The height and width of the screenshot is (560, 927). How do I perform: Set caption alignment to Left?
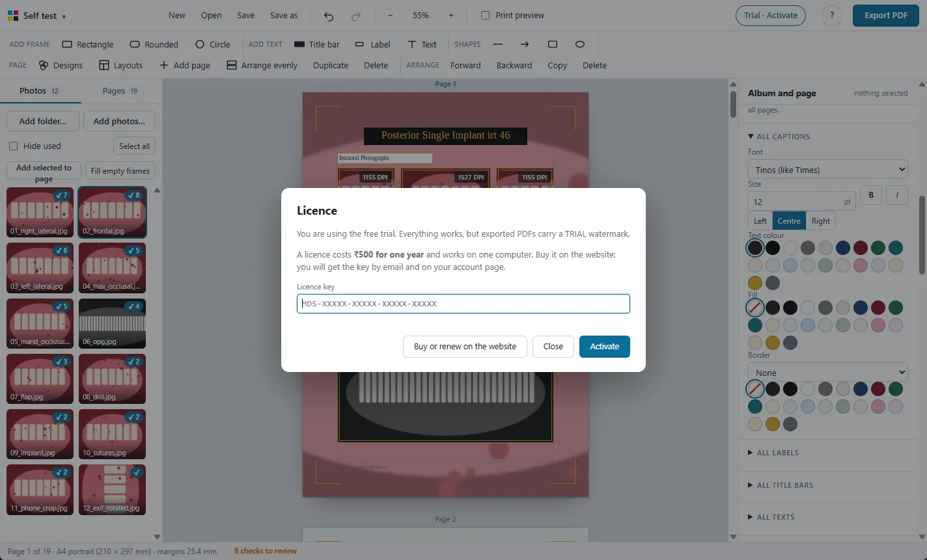tap(760, 221)
